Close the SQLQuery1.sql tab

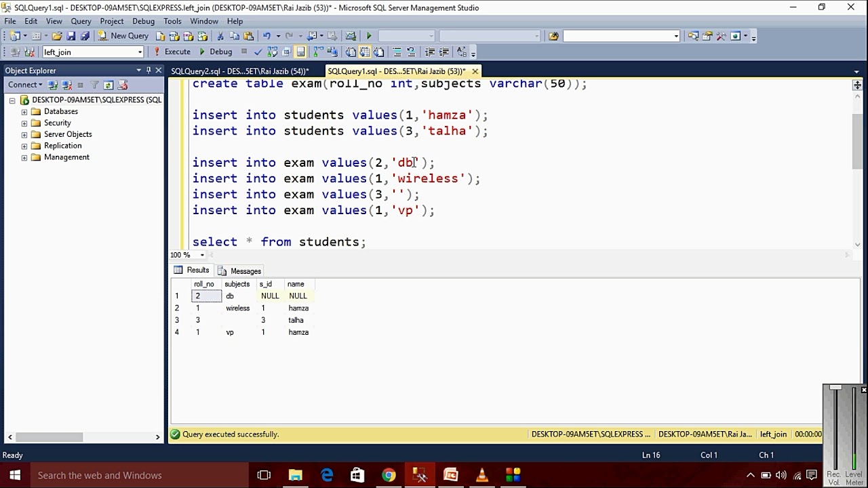click(475, 71)
